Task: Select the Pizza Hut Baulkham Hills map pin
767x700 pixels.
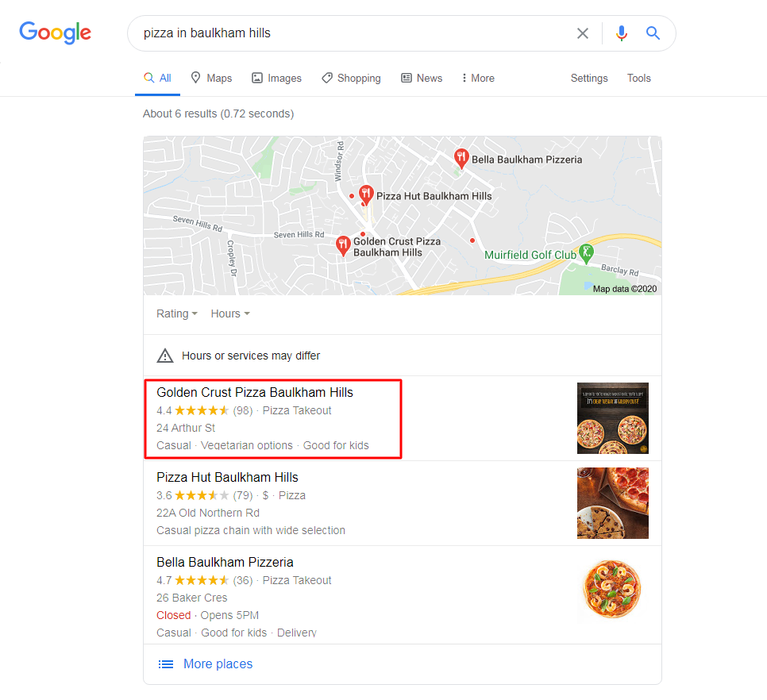Action: click(x=366, y=195)
